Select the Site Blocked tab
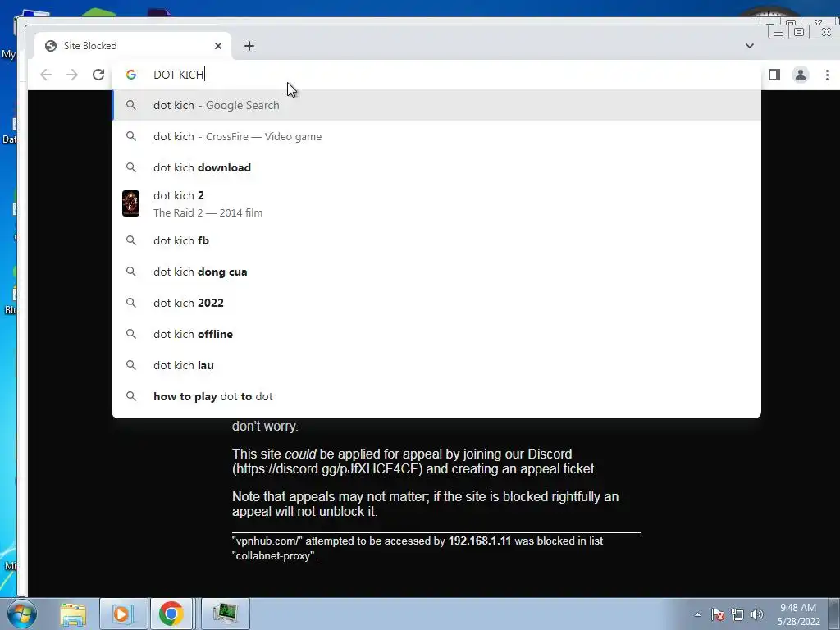840x630 pixels. click(133, 46)
